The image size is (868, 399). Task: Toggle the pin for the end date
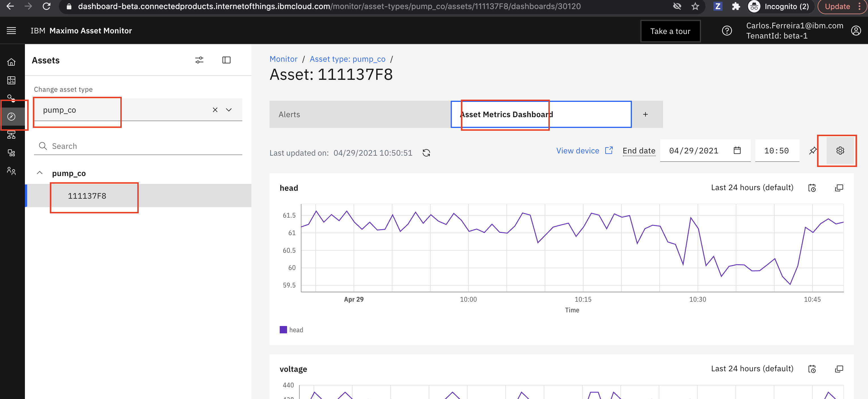click(813, 151)
